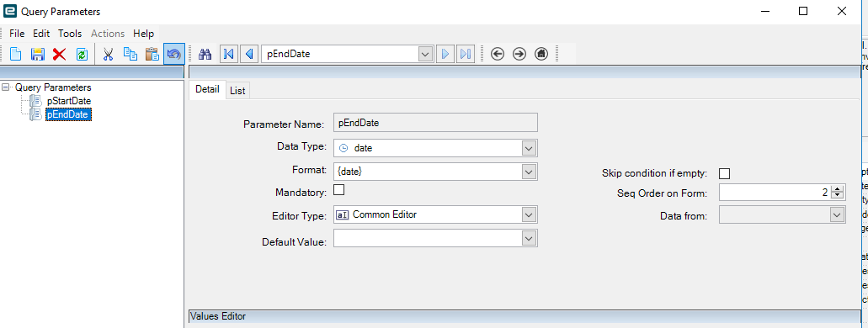Select pStartDate in the tree
868x328 pixels.
69,101
